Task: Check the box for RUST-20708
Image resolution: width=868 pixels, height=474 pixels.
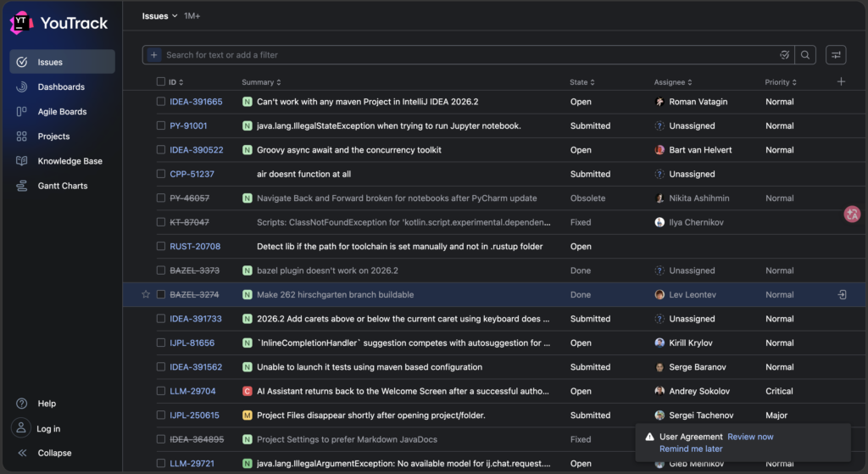Action: [x=160, y=247]
